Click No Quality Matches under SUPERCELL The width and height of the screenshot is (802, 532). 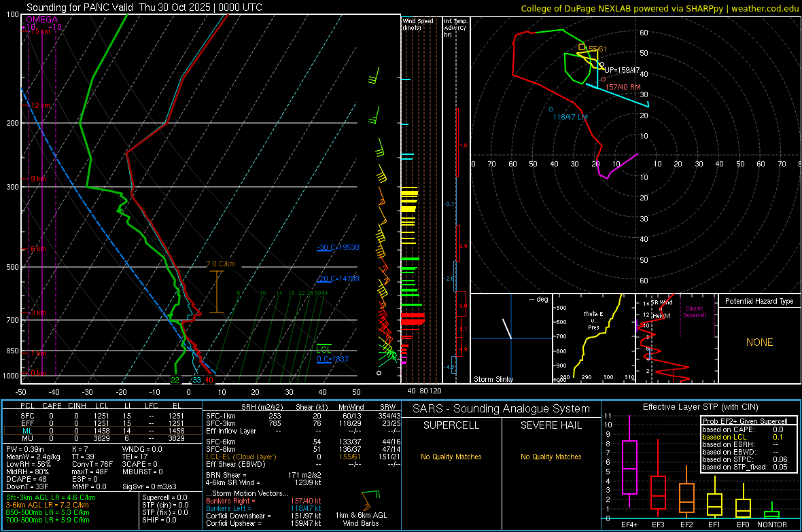pyautogui.click(x=451, y=457)
